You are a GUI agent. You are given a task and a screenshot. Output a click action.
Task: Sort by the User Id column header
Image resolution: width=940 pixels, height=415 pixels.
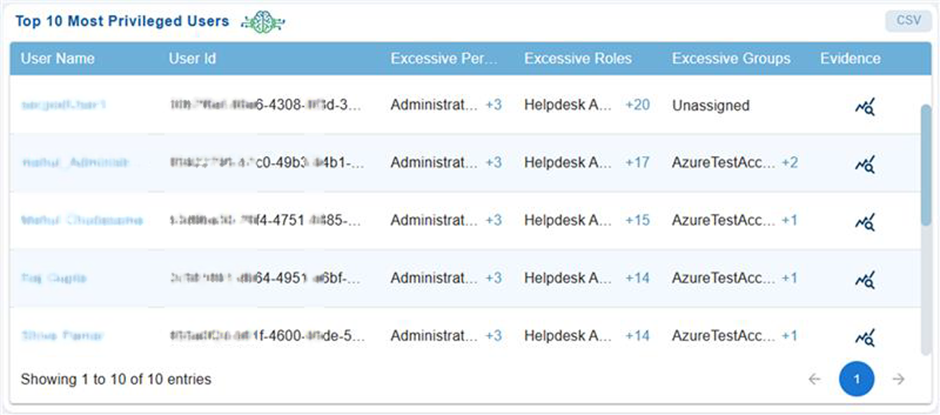tap(192, 58)
